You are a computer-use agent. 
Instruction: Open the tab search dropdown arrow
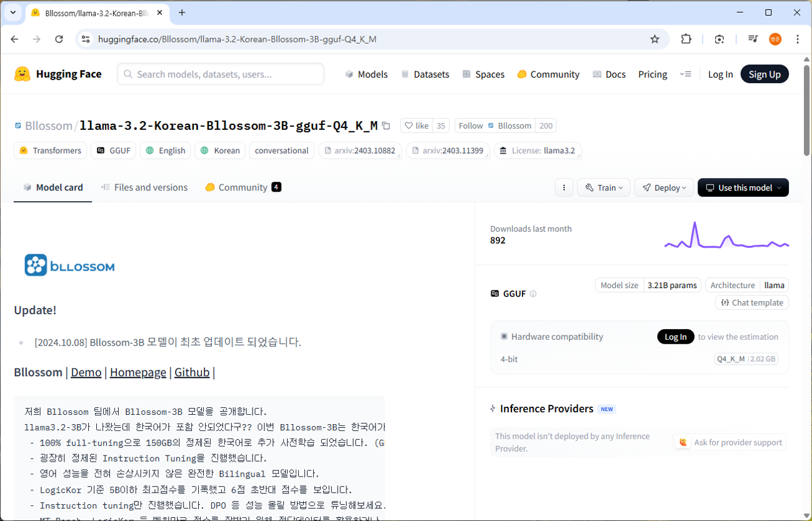13,12
